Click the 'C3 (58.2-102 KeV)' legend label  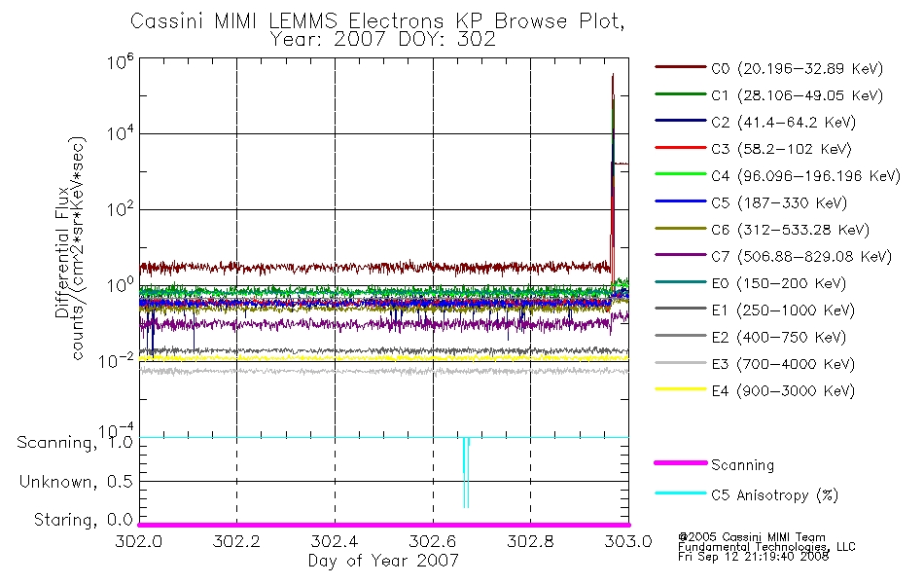tap(781, 149)
